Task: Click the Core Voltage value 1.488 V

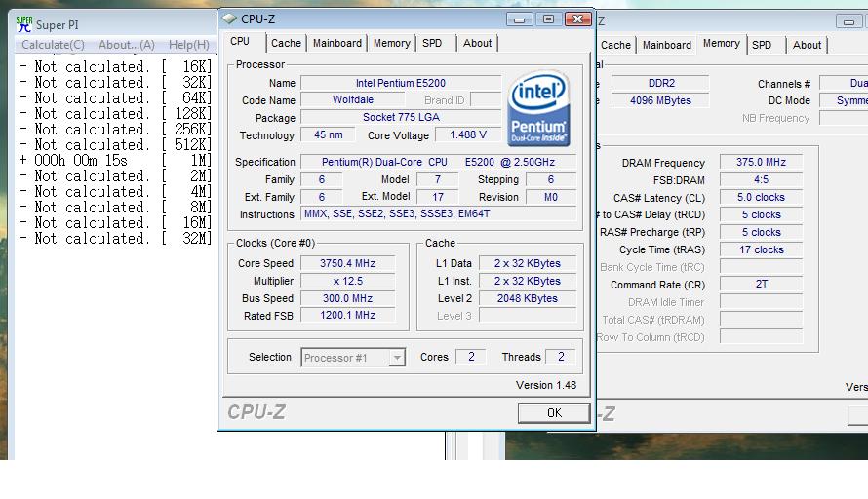Action: click(x=468, y=135)
